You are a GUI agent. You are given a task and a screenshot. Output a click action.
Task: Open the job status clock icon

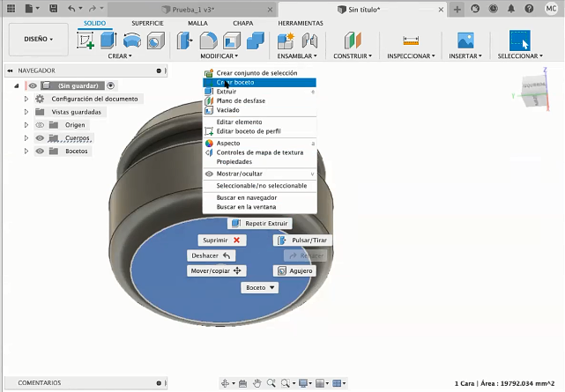coord(494,9)
